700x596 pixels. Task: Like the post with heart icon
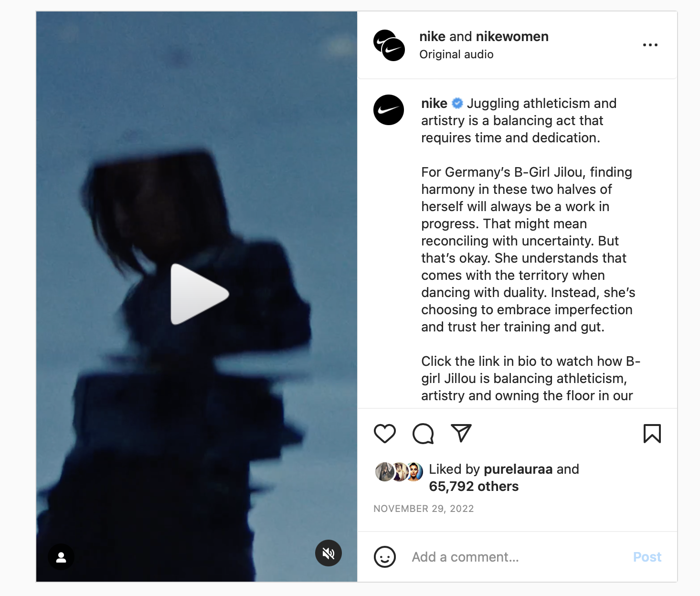click(385, 434)
